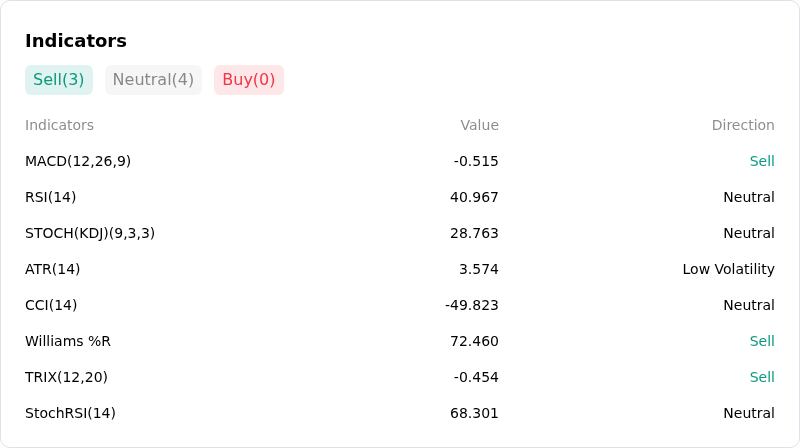Open the STOCH(KDJ)(9,3,3) indicator
The image size is (800, 448).
pyautogui.click(x=90, y=233)
